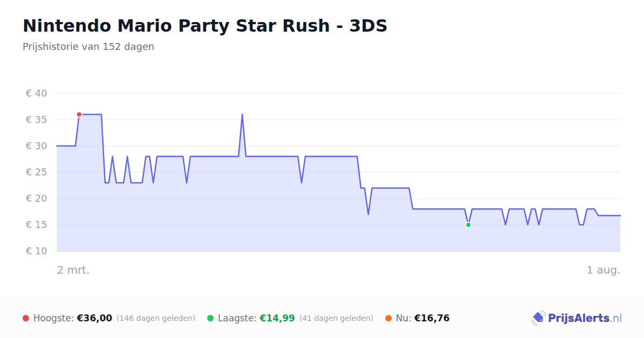Click the orange Nu legend dot
The height and width of the screenshot is (338, 644).
click(389, 318)
